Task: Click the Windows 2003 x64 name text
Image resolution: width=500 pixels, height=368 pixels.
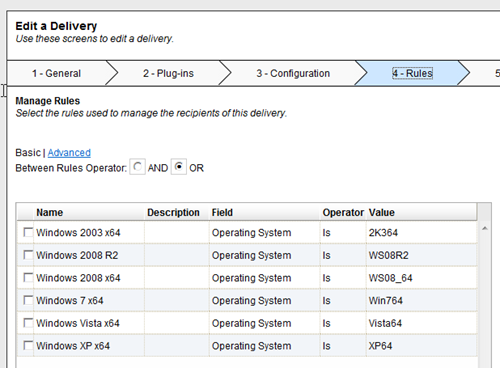Action: (x=78, y=233)
